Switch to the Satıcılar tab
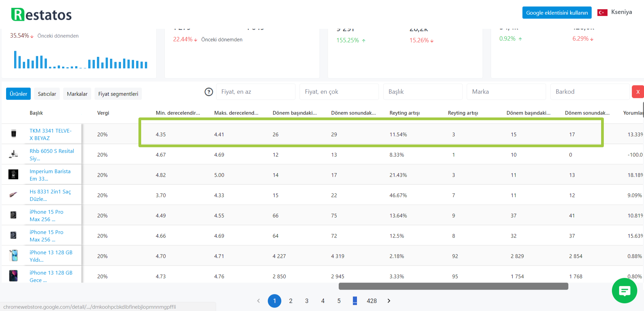 [x=47, y=94]
